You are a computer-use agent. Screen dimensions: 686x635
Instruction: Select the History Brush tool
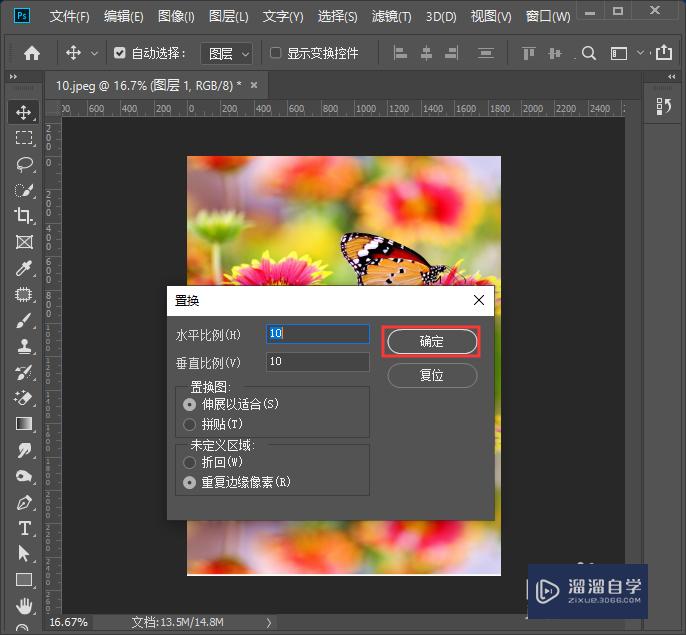(x=24, y=372)
